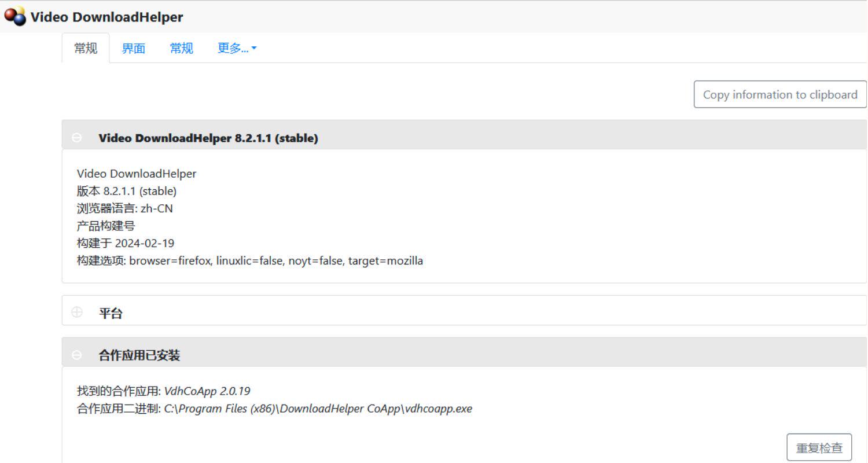Screen dimensions: 868x463
Task: Click the 平台 section title
Action: click(x=111, y=313)
